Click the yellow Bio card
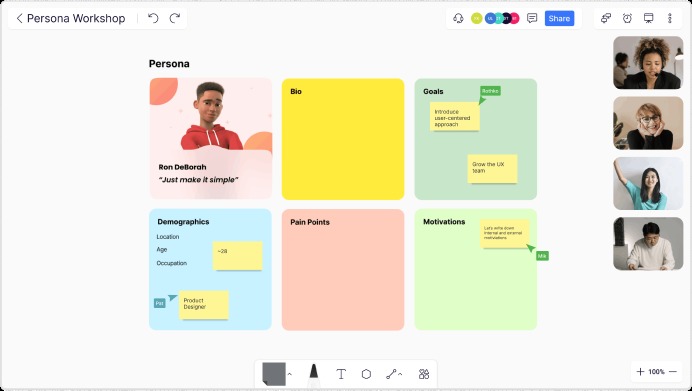This screenshot has width=692, height=391. point(343,139)
